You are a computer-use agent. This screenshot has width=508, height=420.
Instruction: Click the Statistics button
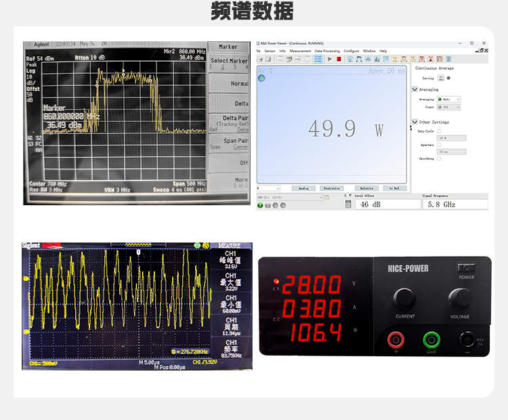pyautogui.click(x=331, y=188)
